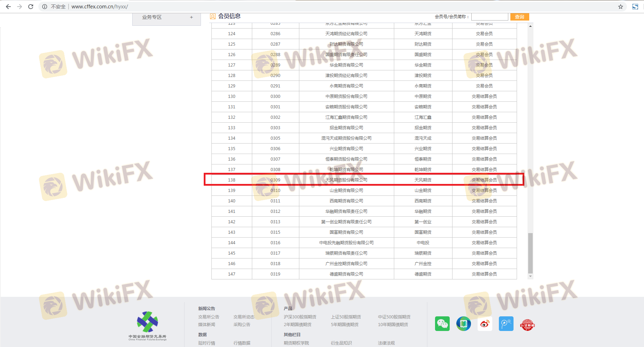Open the Weibo social icon

[485, 324]
